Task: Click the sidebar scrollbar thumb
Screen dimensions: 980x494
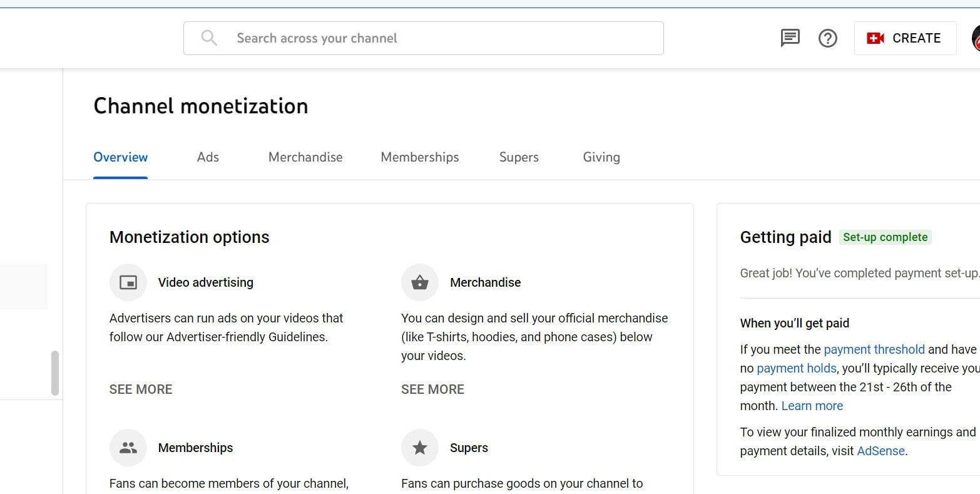Action: (55, 373)
